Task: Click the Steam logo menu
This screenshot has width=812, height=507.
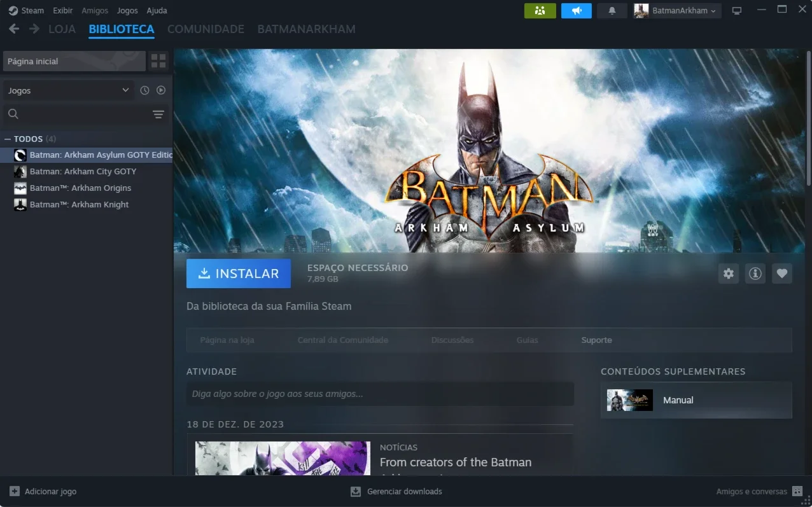Action: 26,10
